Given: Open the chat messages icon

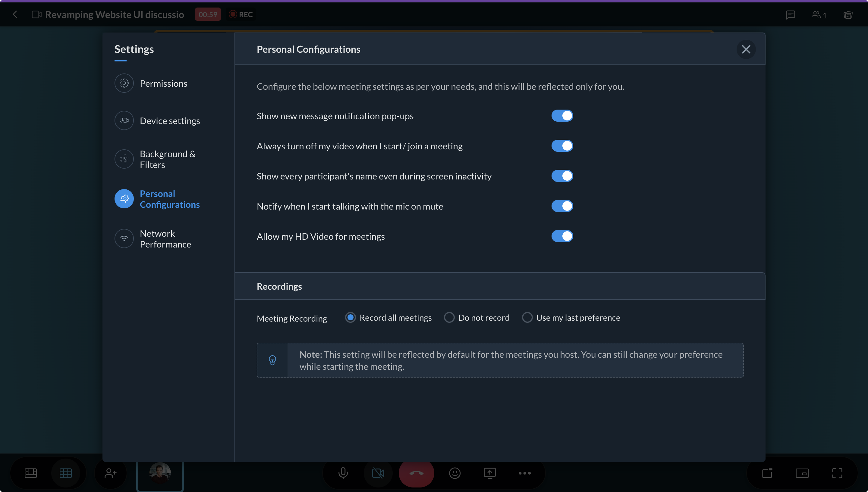Looking at the screenshot, I should (x=790, y=14).
